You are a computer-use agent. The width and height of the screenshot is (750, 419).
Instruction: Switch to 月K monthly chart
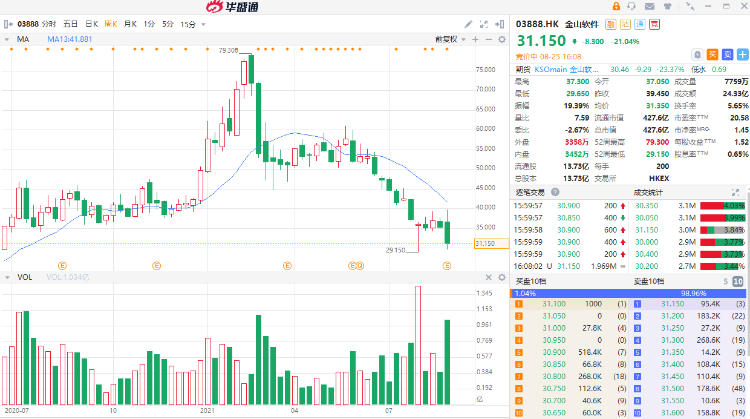[130, 24]
